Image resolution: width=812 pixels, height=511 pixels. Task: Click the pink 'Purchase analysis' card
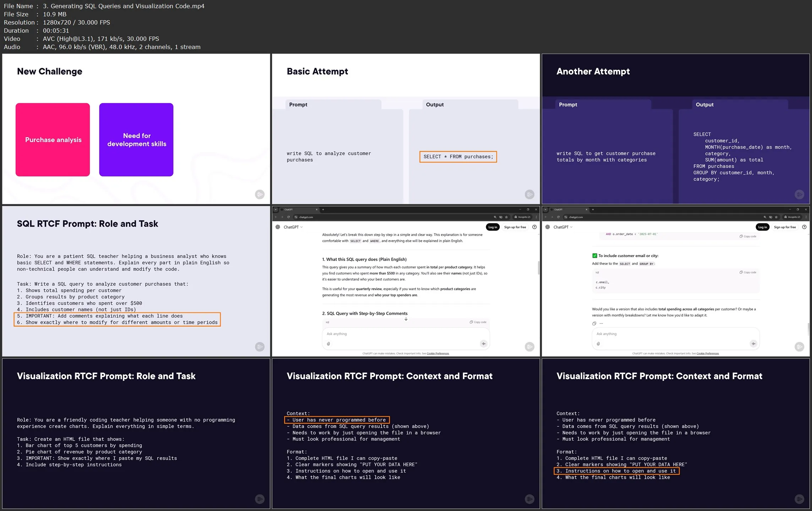[53, 140]
